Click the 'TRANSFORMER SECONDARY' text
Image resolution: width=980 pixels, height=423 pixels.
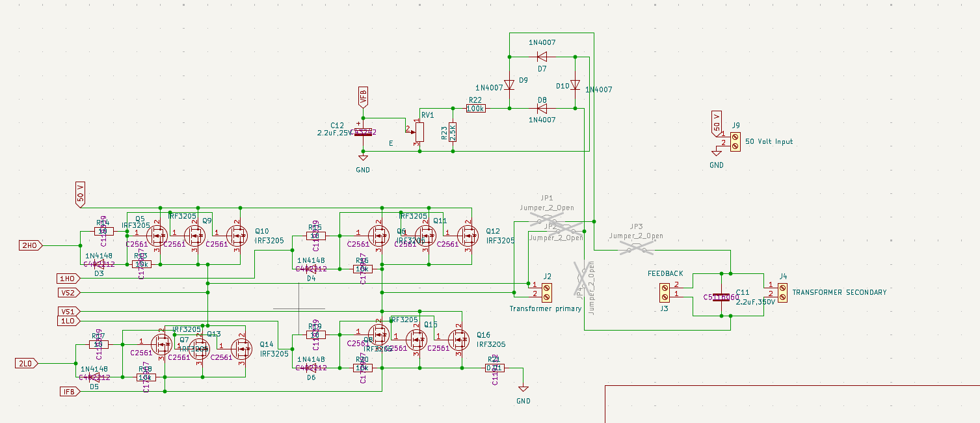click(x=839, y=292)
